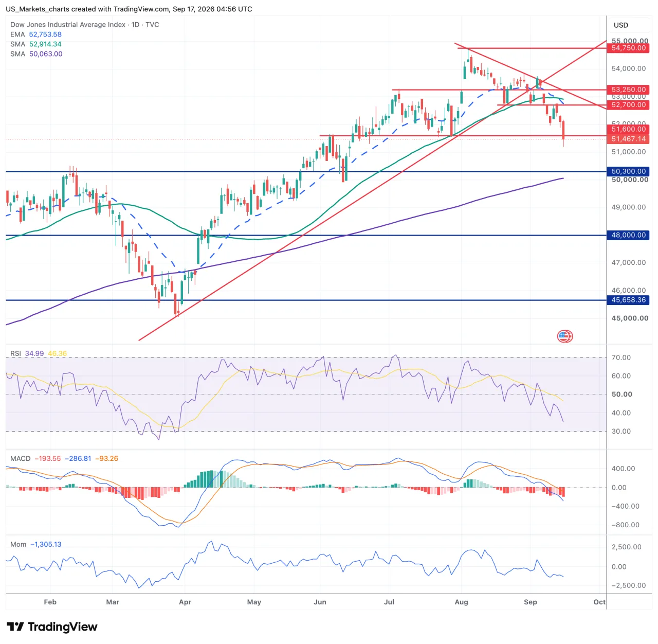This screenshot has height=644, width=658.
Task: Click the US_Markets_charts header caption text
Action: coord(129,9)
